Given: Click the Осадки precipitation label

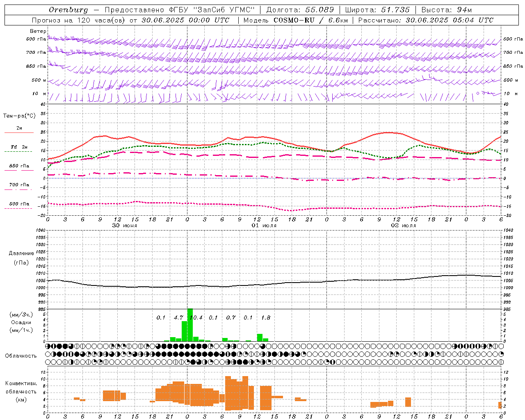Looking at the screenshot, I should [x=21, y=322].
